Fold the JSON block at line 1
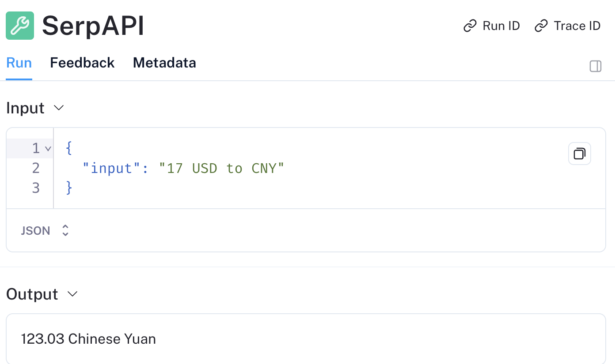Image resolution: width=615 pixels, height=364 pixels. [x=48, y=149]
